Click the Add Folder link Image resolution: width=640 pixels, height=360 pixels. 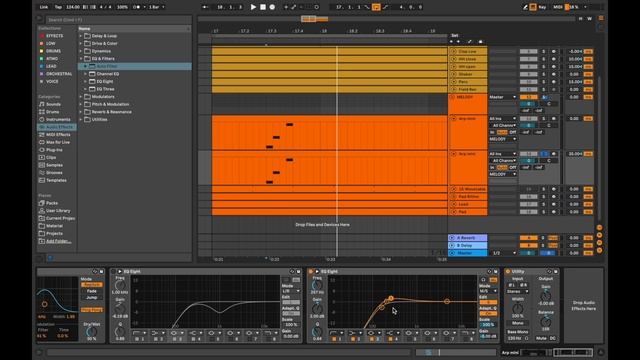(x=58, y=241)
